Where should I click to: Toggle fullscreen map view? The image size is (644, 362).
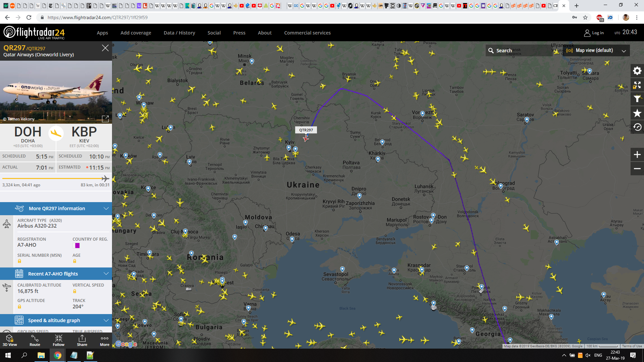pyautogui.click(x=637, y=85)
